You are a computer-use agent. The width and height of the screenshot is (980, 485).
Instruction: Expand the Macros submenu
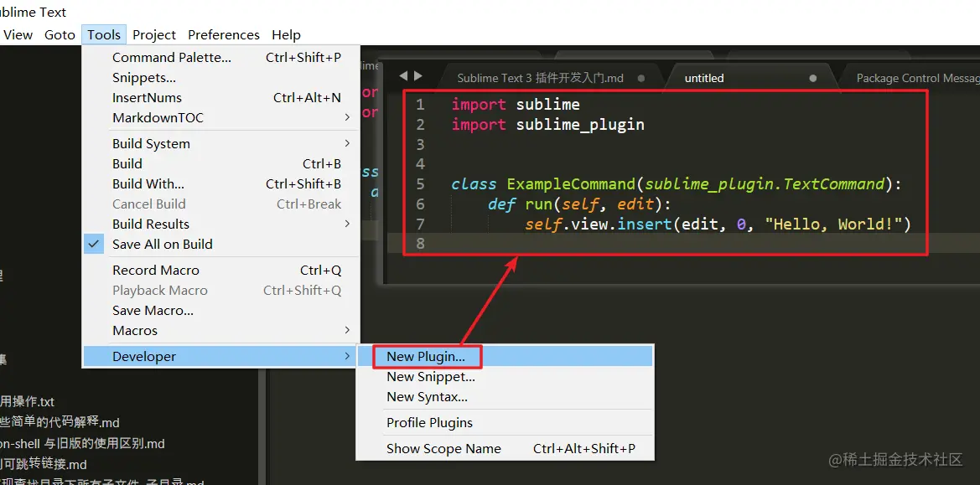tap(220, 330)
